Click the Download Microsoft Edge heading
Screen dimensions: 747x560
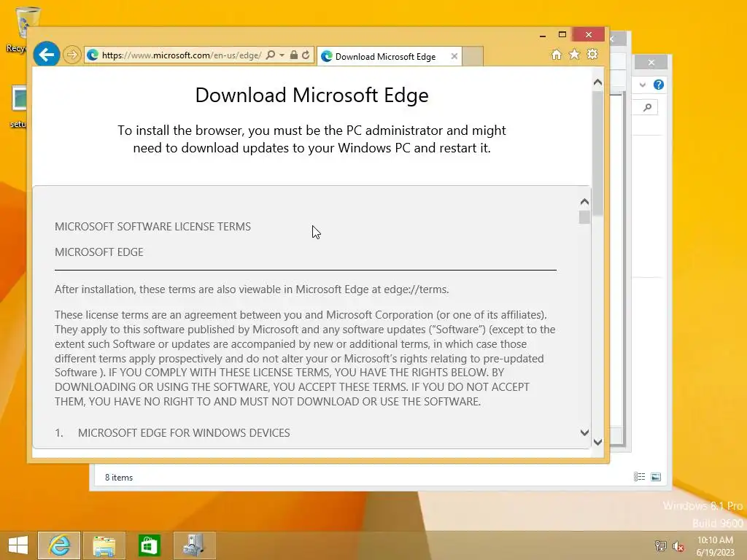click(x=312, y=96)
